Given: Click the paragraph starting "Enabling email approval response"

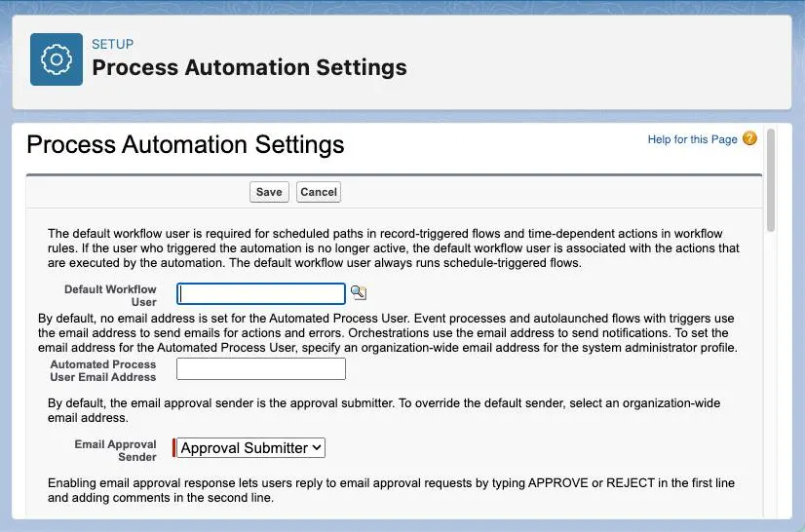Looking at the screenshot, I should click(391, 490).
